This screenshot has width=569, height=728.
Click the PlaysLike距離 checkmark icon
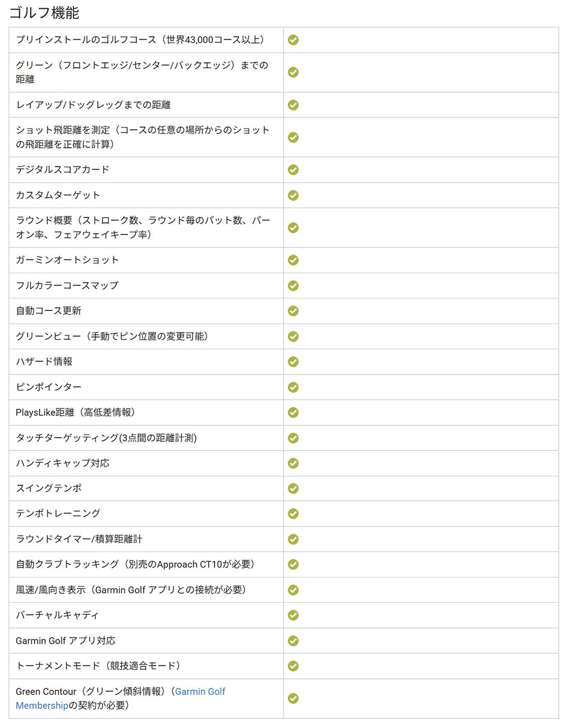(x=293, y=412)
